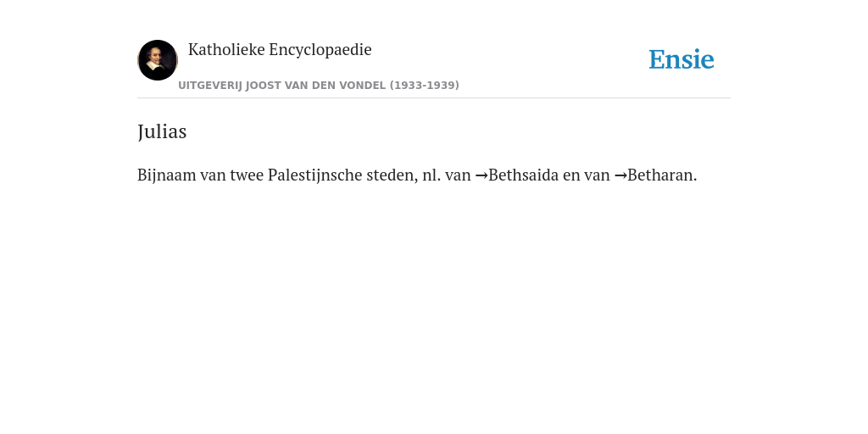Select the Uitgeverij Joost van den Vondel subtitle
Screen dimensions: 868x434
click(x=319, y=86)
